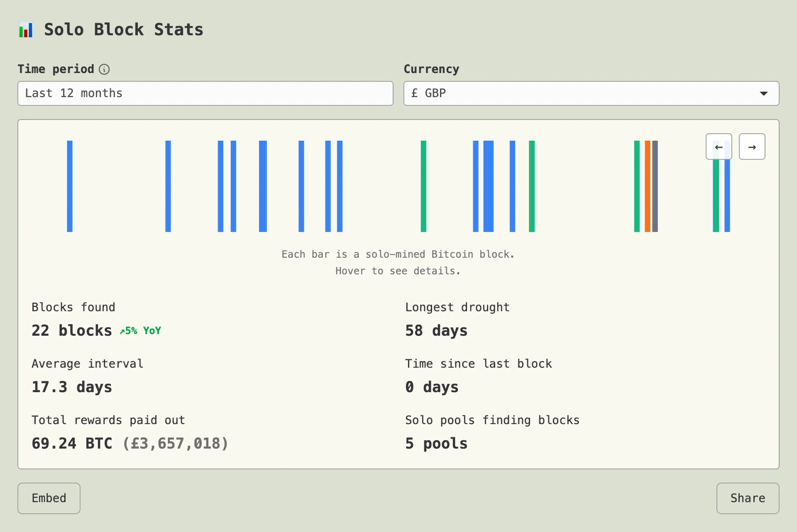797x532 pixels.
Task: Click the right arrow chart navigation button
Action: [x=752, y=147]
